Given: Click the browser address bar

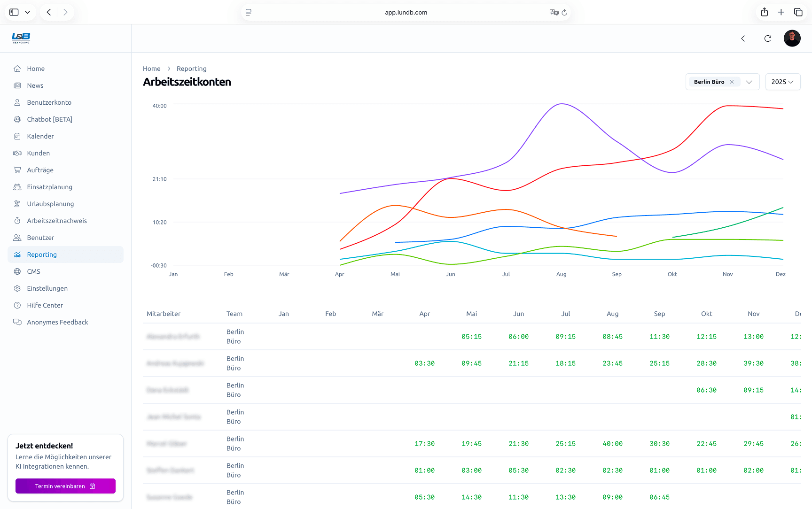Looking at the screenshot, I should point(406,13).
